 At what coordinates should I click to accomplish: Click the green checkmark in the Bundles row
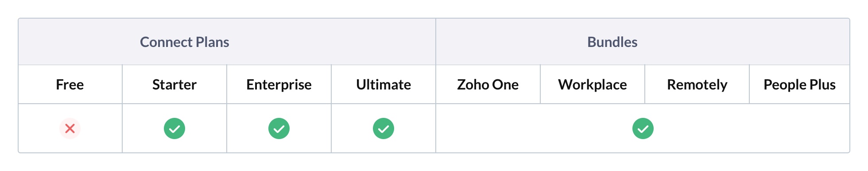643,128
